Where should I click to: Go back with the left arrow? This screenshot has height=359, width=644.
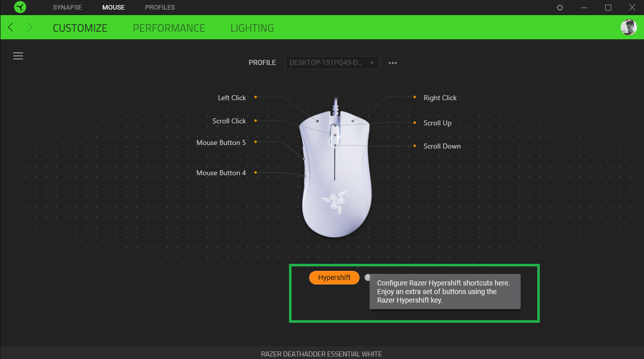11,27
